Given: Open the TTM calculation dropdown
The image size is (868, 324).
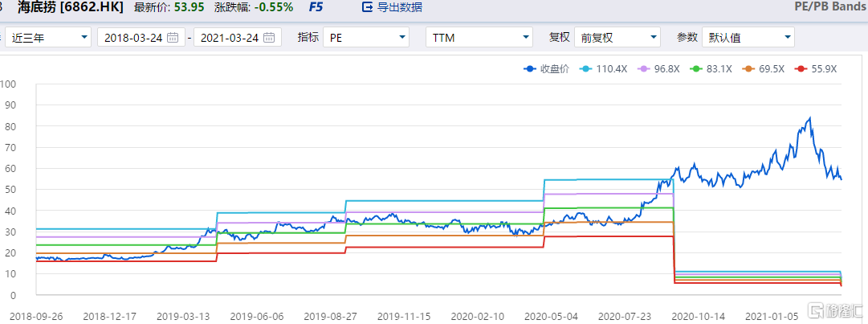Looking at the screenshot, I should pos(479,37).
